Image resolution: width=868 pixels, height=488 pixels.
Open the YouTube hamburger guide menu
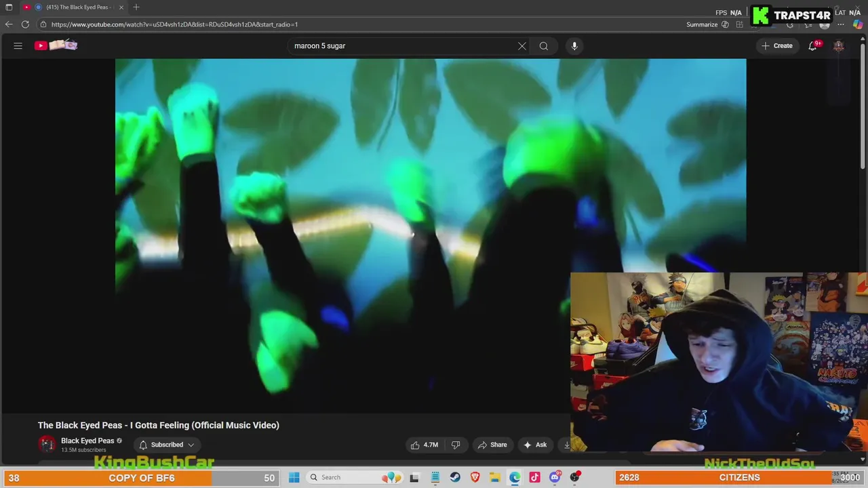pyautogui.click(x=18, y=45)
